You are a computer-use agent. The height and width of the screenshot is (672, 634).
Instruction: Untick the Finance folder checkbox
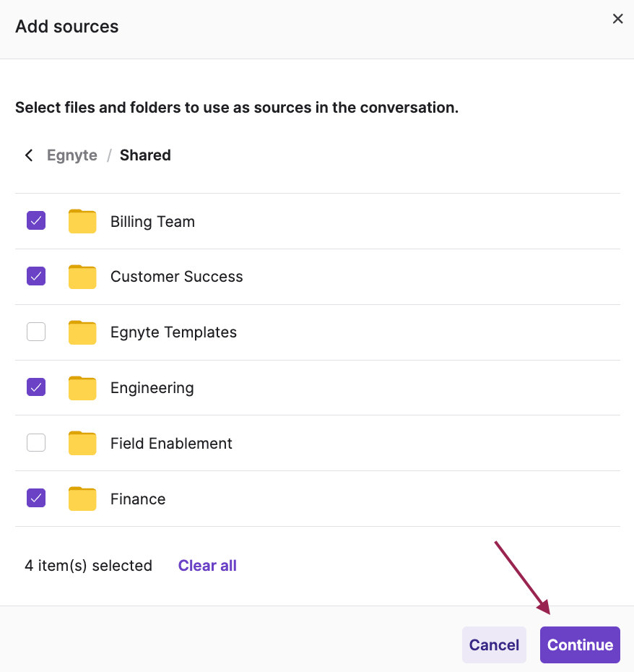[x=36, y=498]
